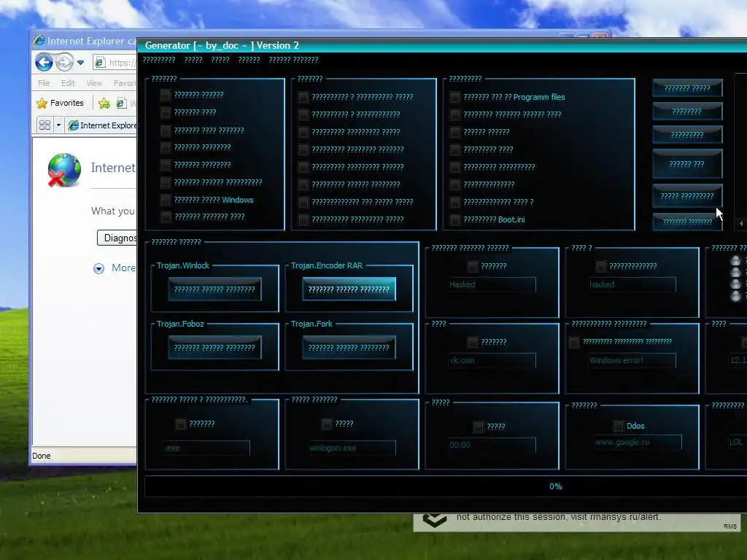
Task: Click the Generator window title bar text
Action: (x=222, y=45)
